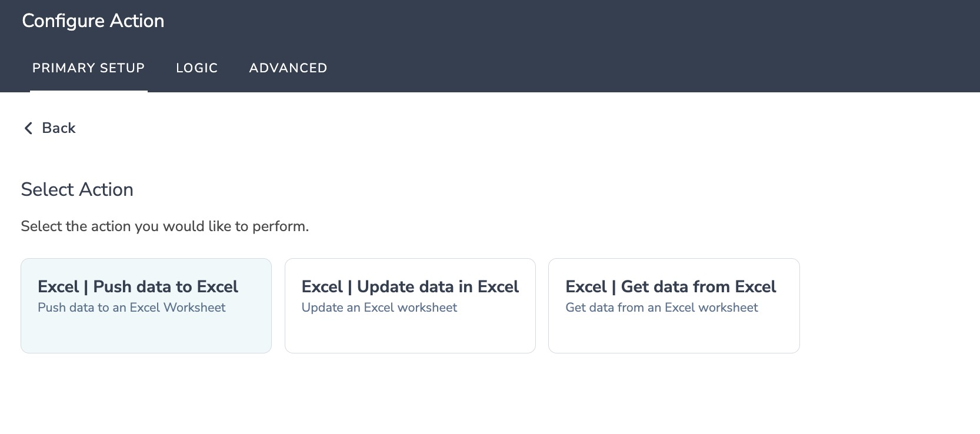Click the 'Select the action you would like to perform' text

(165, 226)
